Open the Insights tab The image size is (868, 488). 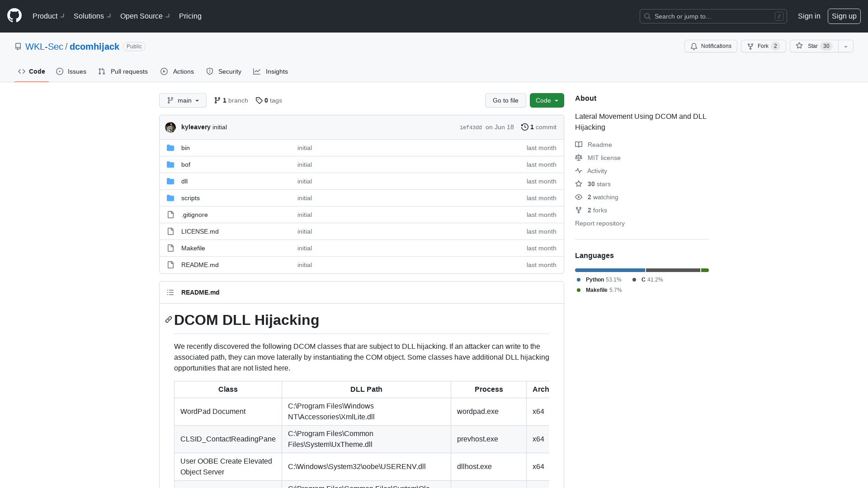pyautogui.click(x=270, y=71)
